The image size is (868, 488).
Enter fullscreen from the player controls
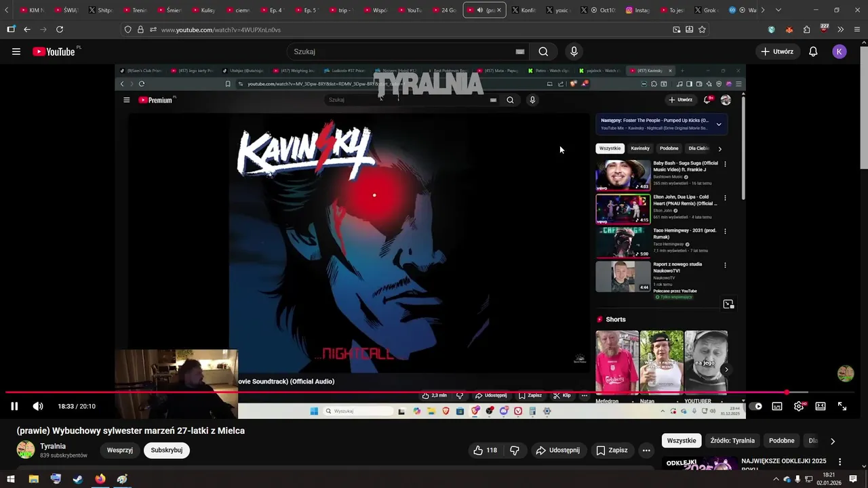(842, 406)
